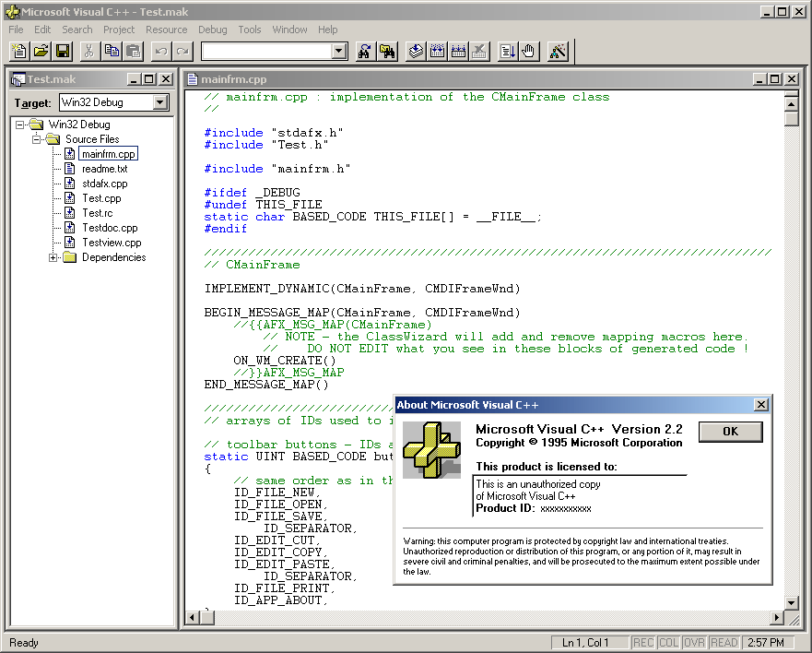
Task: Click the New file toolbar icon
Action: coord(19,52)
